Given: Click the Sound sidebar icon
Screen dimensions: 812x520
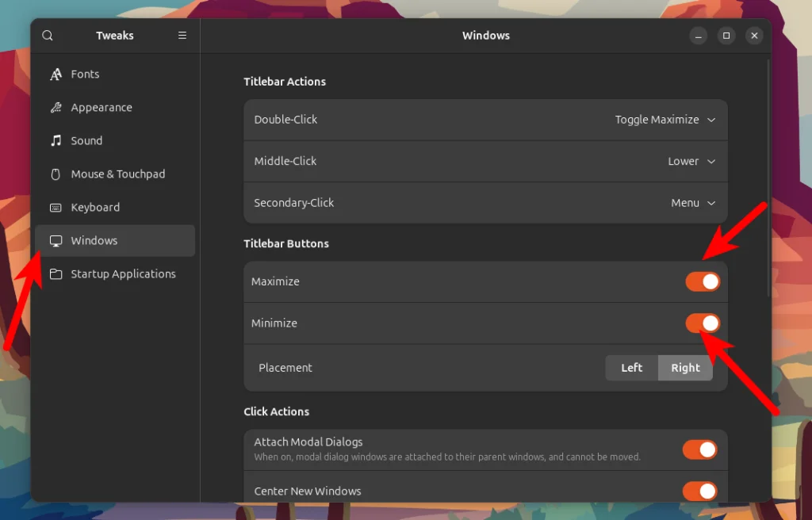Looking at the screenshot, I should [x=57, y=140].
